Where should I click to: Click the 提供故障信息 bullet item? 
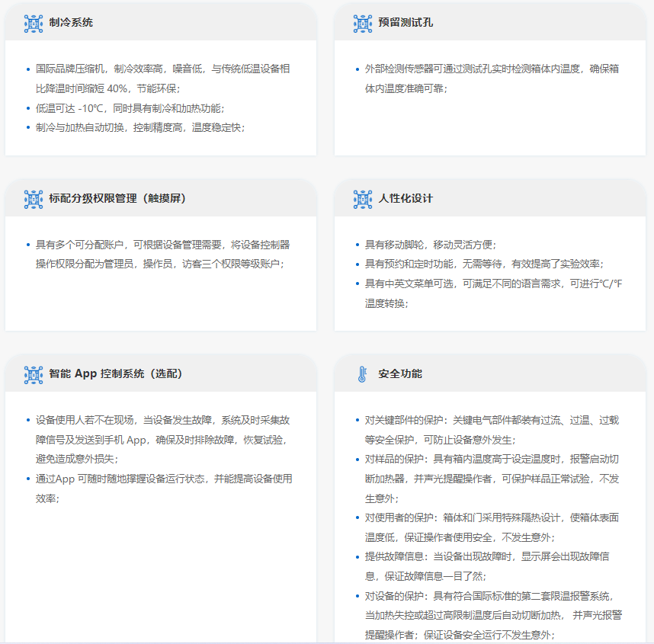click(x=486, y=566)
